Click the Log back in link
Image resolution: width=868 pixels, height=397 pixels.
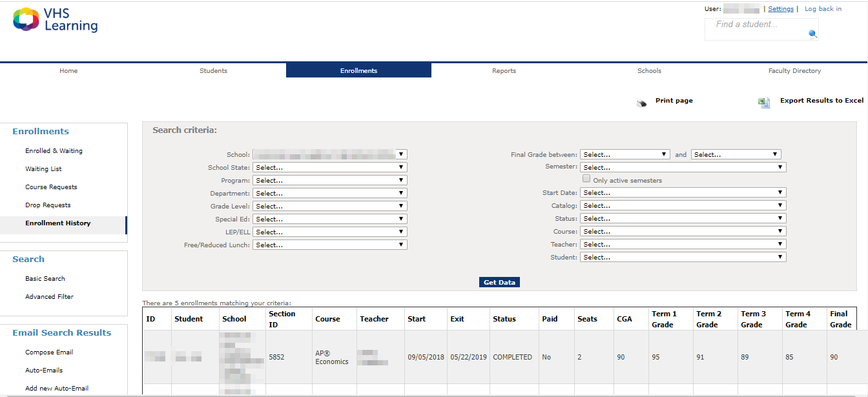click(823, 9)
